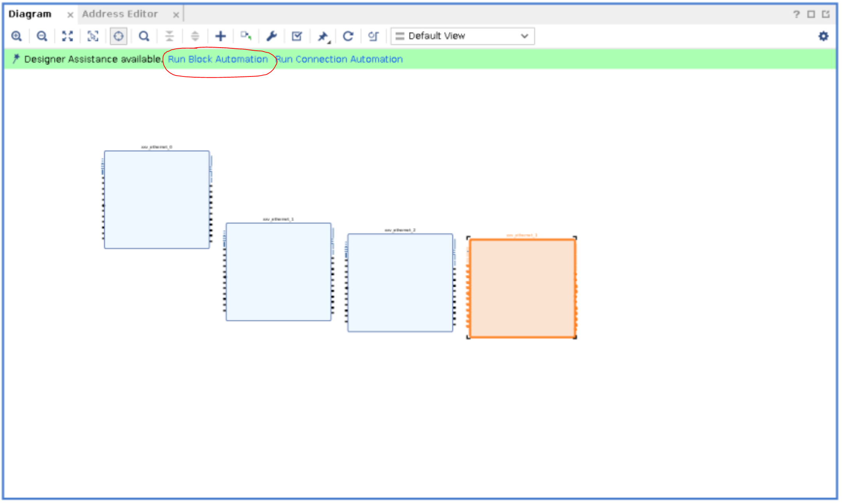Image resolution: width=842 pixels, height=504 pixels.
Task: Click Run Connection Automation link
Action: point(339,59)
